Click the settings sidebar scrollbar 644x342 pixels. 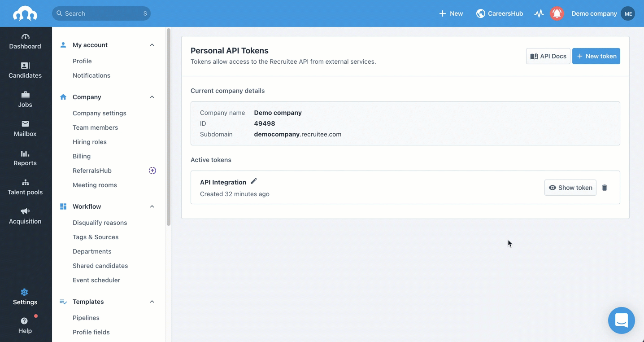(169, 127)
